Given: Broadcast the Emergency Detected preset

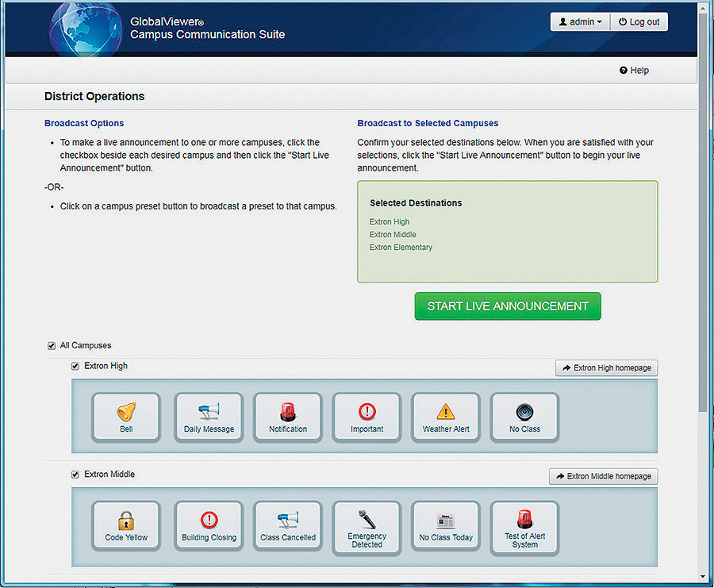Looking at the screenshot, I should pos(367,527).
